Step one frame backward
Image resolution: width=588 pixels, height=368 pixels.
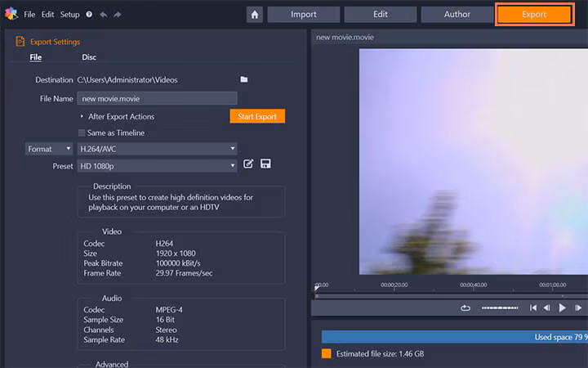click(546, 308)
